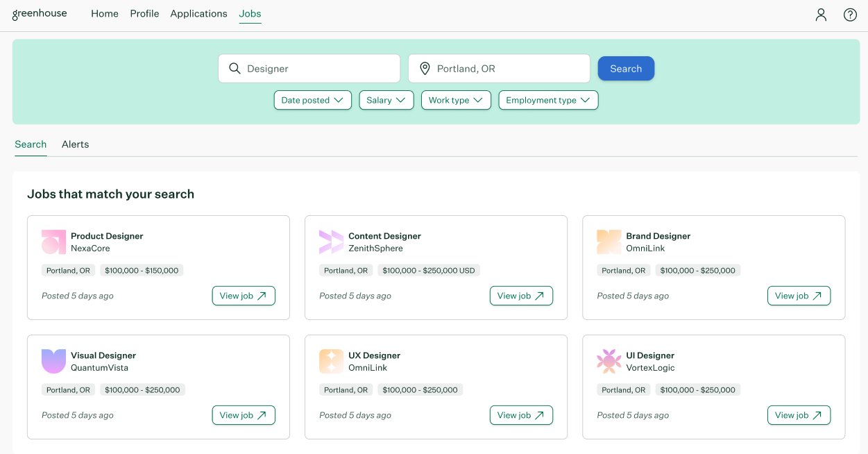View job for Visual Designer
Screen dimensions: 868x454
coord(244,415)
